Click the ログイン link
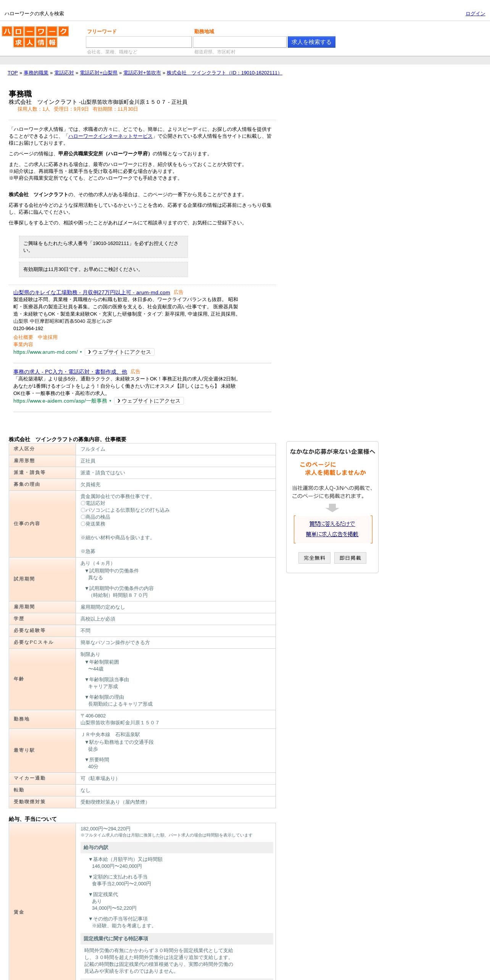The width and height of the screenshot is (490, 980). coord(475,14)
